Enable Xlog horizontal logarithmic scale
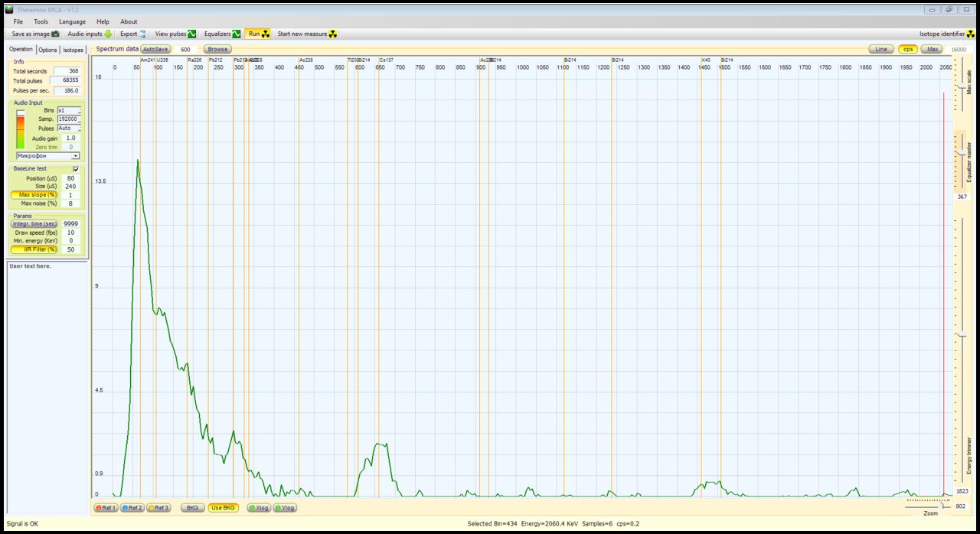 click(x=259, y=507)
